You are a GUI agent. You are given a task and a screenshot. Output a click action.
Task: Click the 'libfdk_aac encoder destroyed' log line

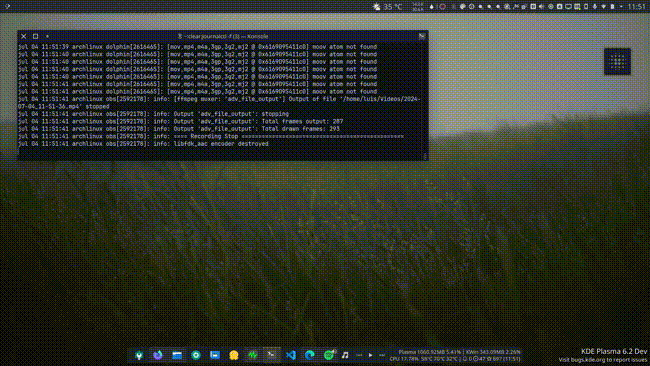pos(143,144)
